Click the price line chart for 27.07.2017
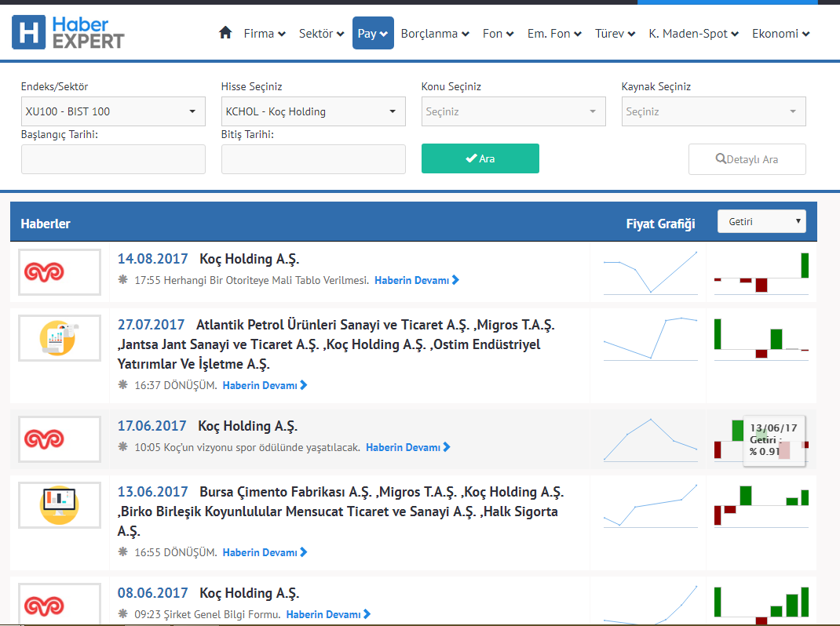Screen dimensions: 840x626 pyautogui.click(x=650, y=338)
